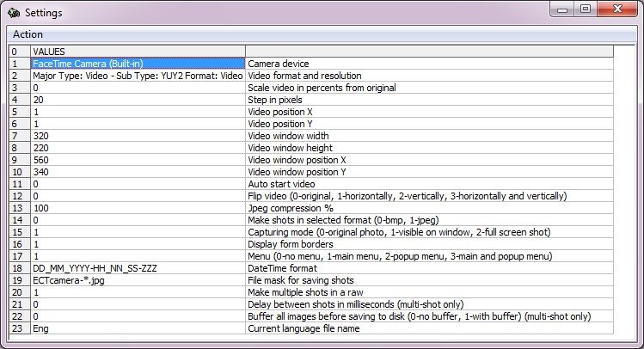The image size is (644, 349).
Task: Select value cell for Scale video in percents
Action: click(x=138, y=88)
